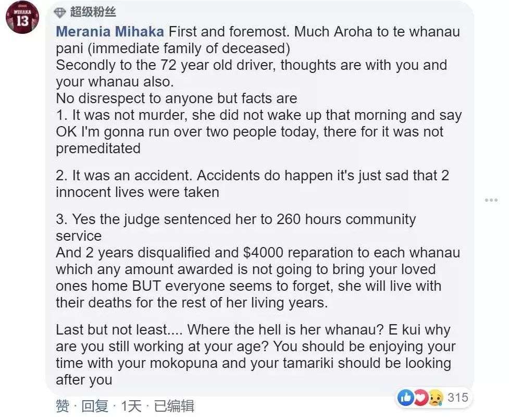The height and width of the screenshot is (420, 509).
Task: Click the blue thumbs-up reaction icon
Action: [x=405, y=398]
